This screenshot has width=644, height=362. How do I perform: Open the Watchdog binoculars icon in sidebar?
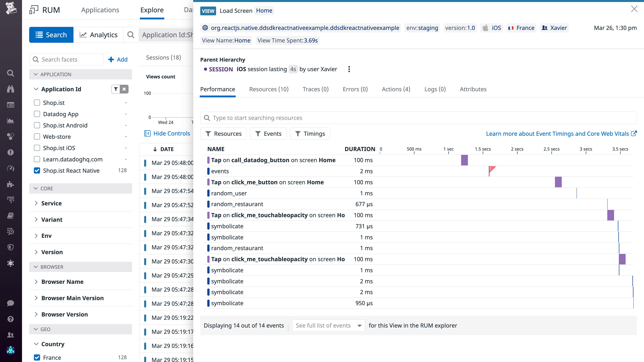pyautogui.click(x=11, y=89)
